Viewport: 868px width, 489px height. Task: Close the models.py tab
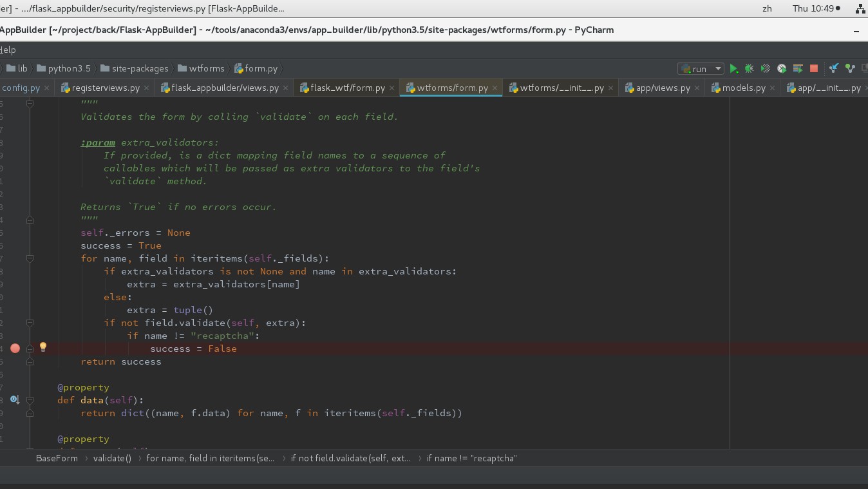pos(772,88)
